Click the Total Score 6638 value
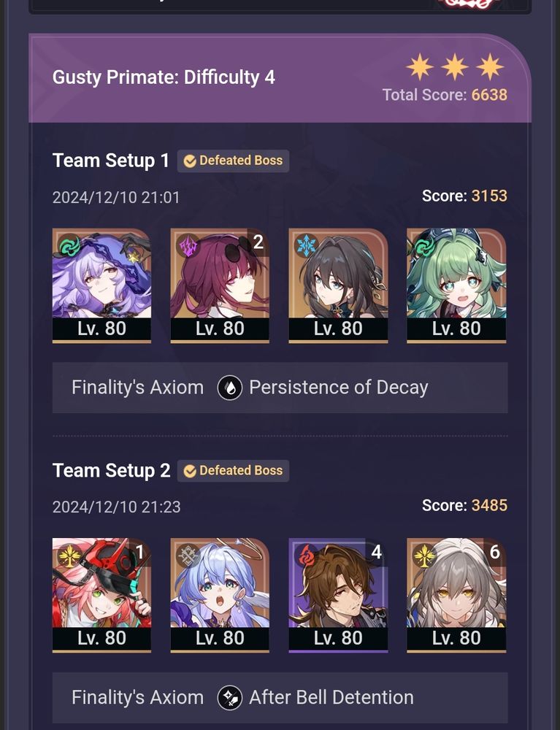This screenshot has height=730, width=560. point(489,95)
